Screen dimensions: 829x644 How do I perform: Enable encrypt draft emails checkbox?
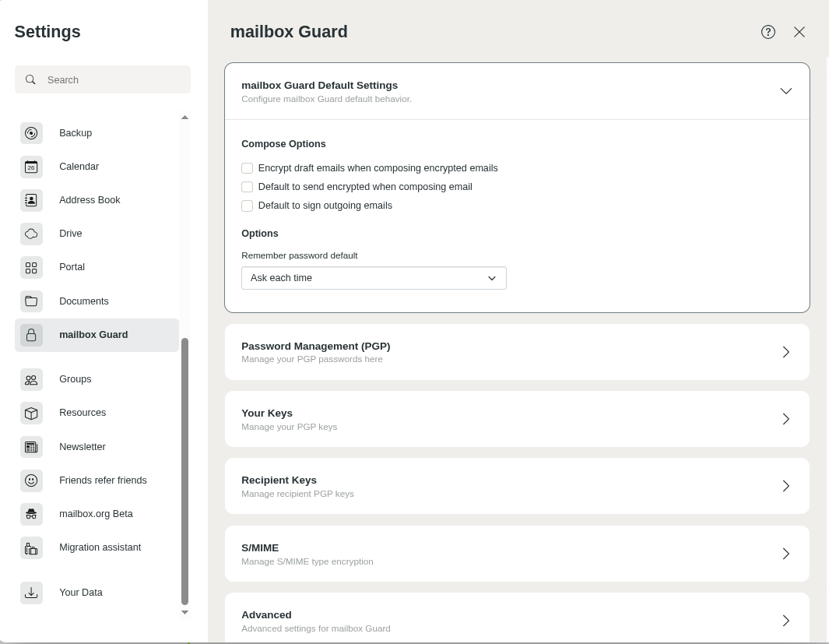point(248,168)
